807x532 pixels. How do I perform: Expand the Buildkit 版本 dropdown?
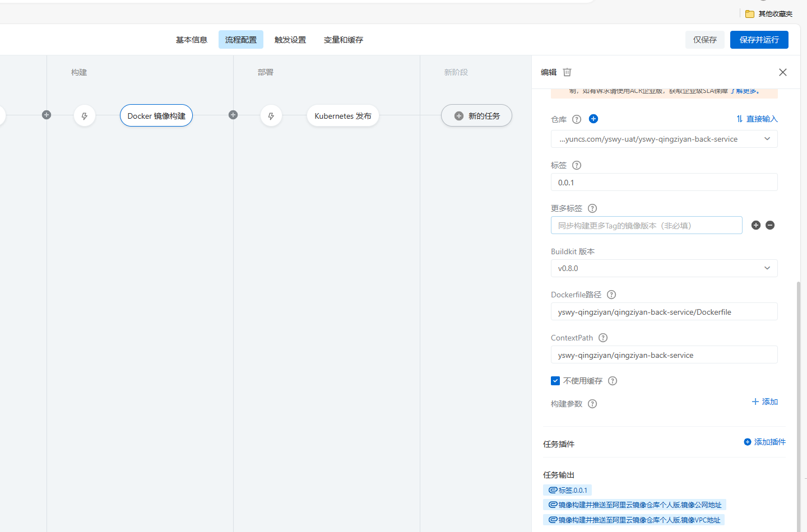[x=664, y=268]
